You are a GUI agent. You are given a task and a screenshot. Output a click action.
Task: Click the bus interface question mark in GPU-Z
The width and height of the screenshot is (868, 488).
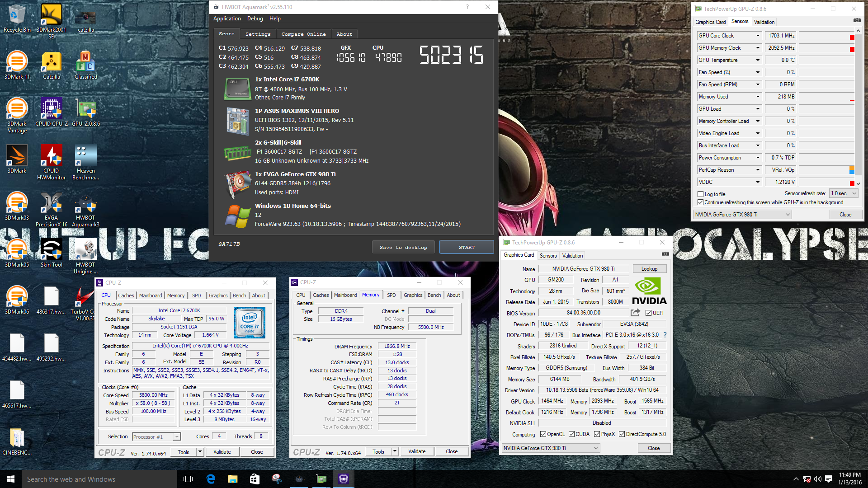tap(665, 335)
